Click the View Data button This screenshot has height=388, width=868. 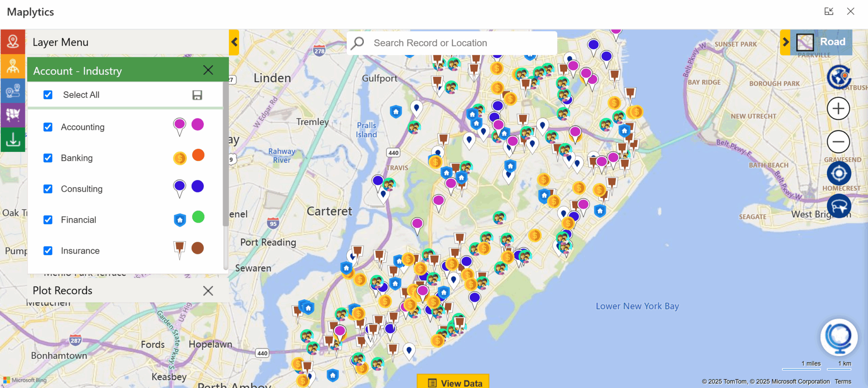[x=453, y=382]
